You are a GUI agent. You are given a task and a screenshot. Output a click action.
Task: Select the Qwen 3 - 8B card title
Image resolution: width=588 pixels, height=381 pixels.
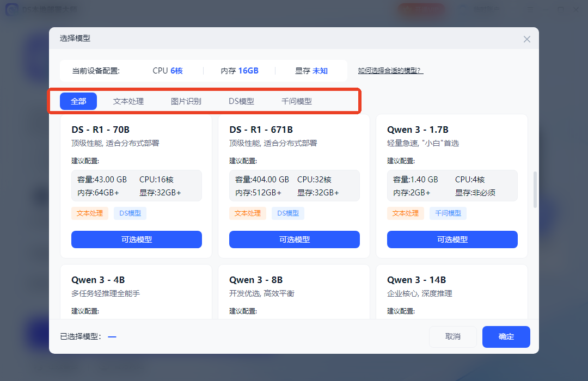256,280
